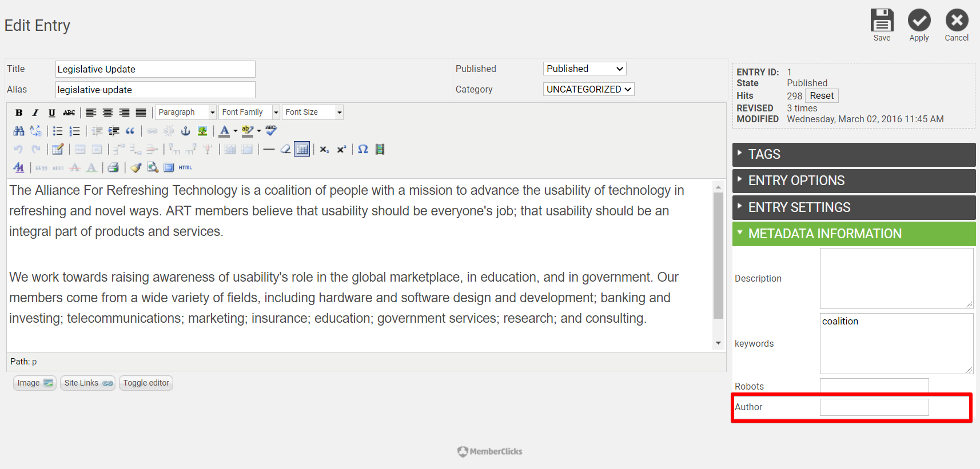980x469 pixels.
Task: Insert media using the film strip icon
Action: point(380,149)
